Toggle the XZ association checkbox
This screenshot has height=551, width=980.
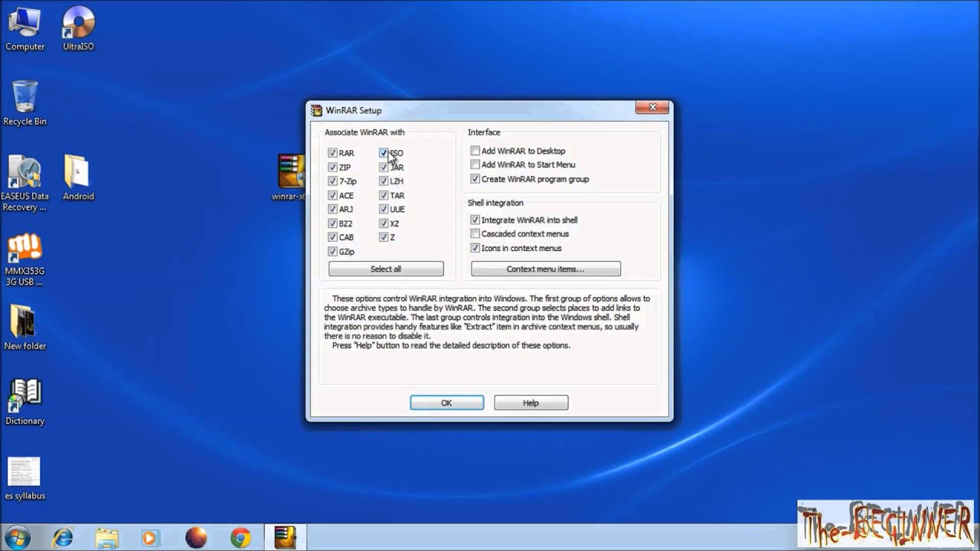[x=384, y=223]
